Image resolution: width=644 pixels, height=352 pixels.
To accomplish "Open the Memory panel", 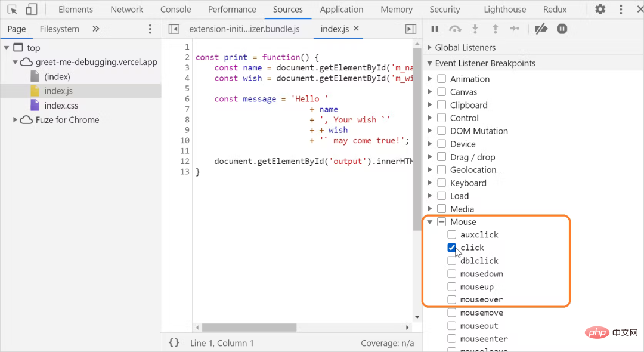I will (x=397, y=9).
